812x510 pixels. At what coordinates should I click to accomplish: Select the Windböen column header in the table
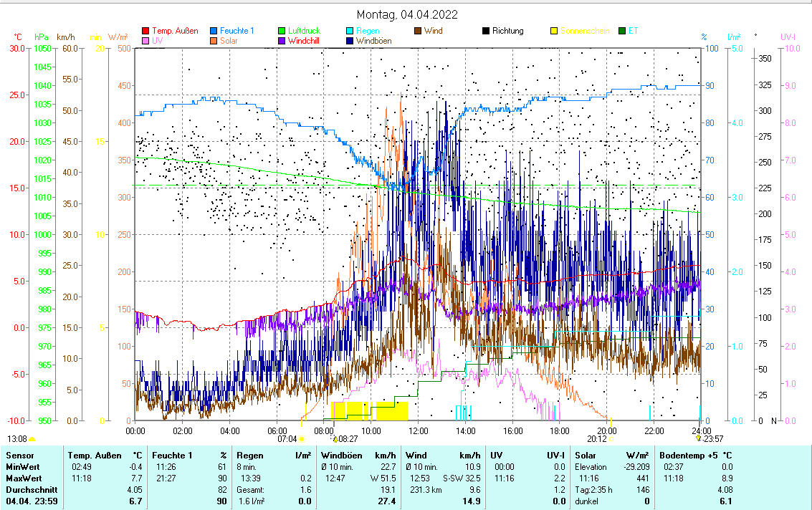tap(341, 455)
